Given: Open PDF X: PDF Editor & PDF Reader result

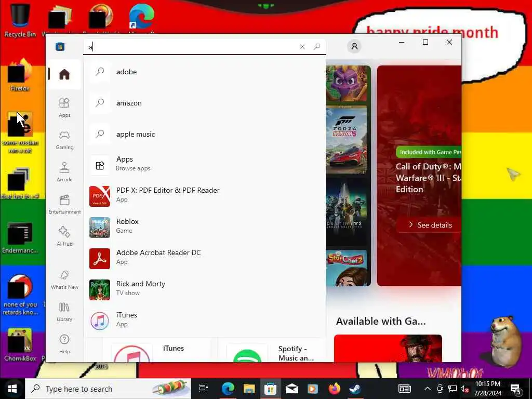Looking at the screenshot, I should 205,196.
